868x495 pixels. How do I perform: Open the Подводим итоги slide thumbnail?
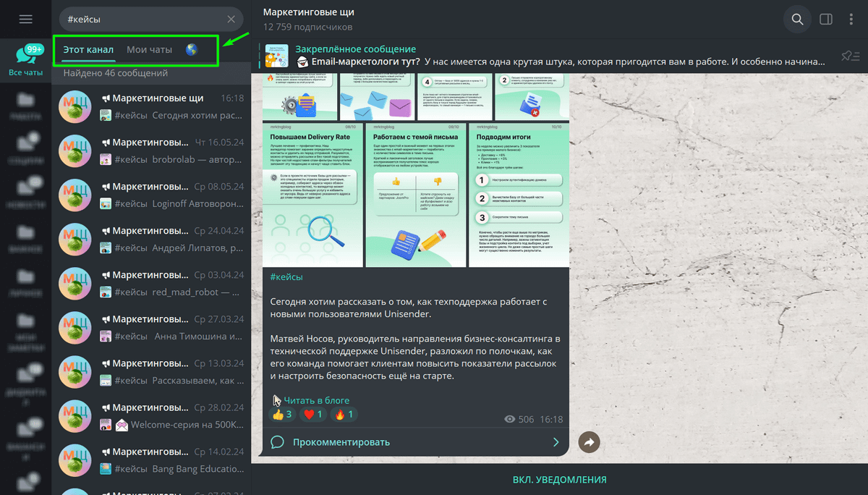(x=519, y=193)
